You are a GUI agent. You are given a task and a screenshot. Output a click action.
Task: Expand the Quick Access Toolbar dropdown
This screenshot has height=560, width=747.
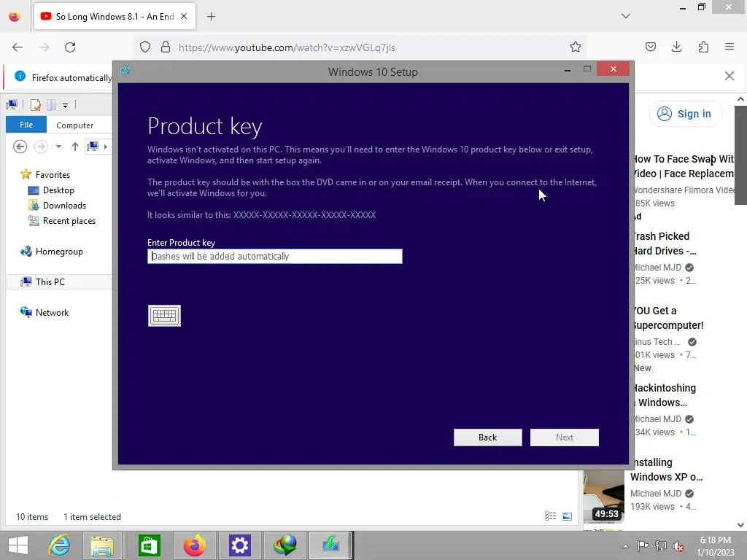coord(65,105)
